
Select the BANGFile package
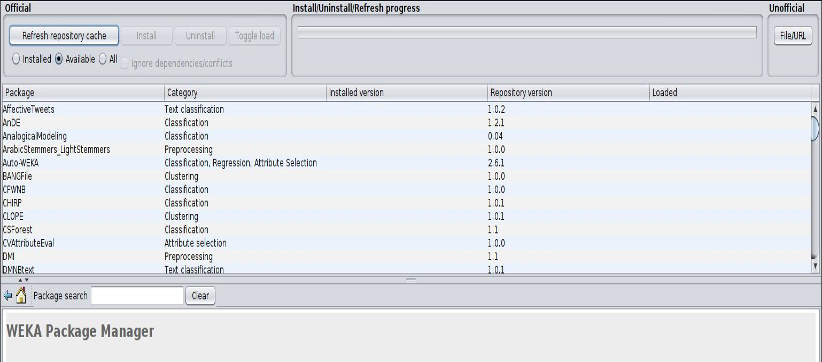click(x=406, y=176)
